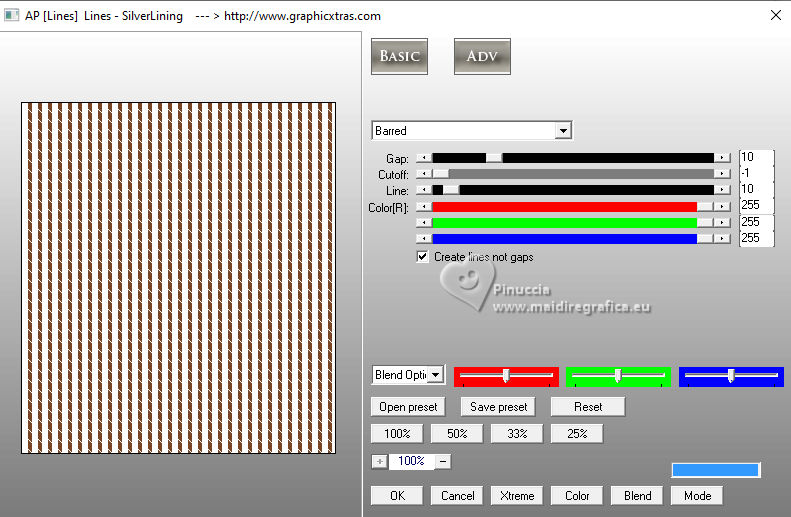Screen dimensions: 791x517
Task: Click the green blend slider handle
Action: 618,375
